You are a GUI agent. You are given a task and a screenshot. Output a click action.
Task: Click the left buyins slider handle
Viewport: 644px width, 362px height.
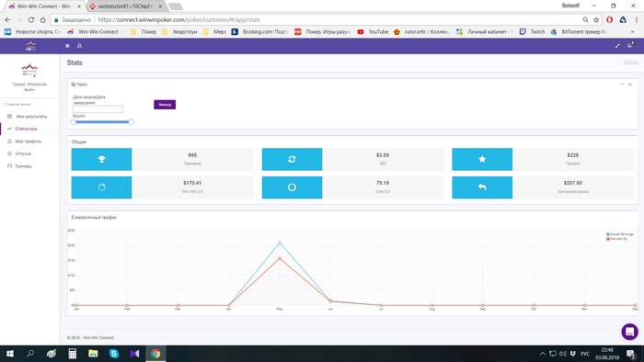tap(74, 122)
